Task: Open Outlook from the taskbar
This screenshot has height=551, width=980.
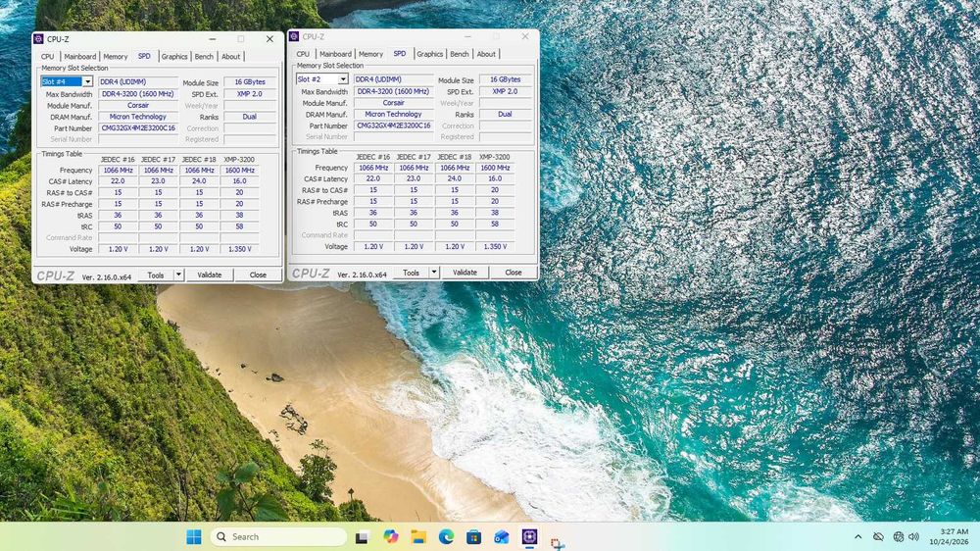Action: point(501,536)
